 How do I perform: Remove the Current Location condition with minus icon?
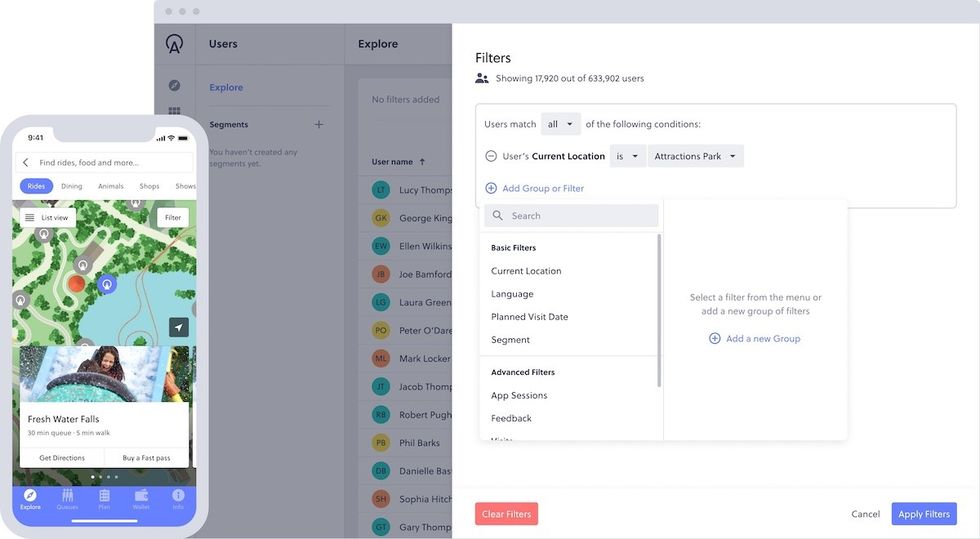point(491,156)
